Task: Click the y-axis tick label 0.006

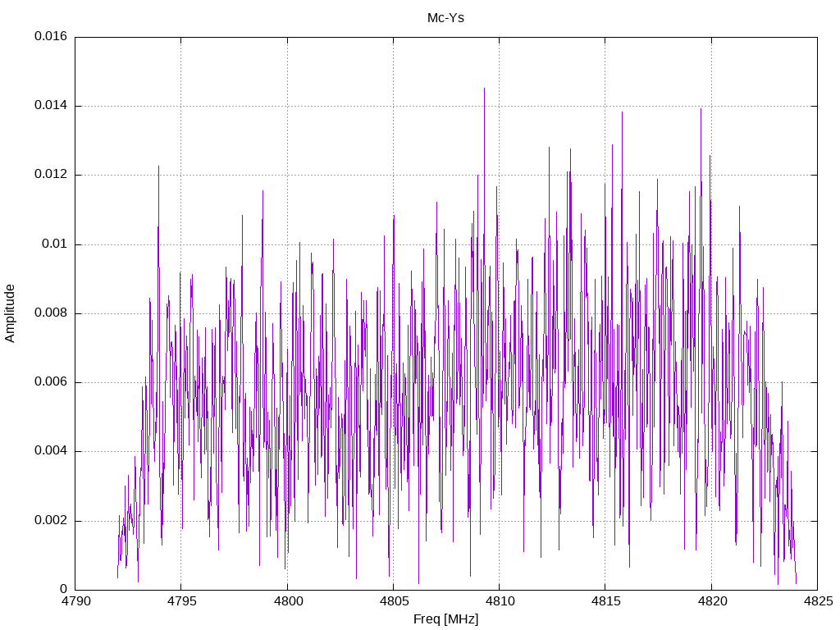Action: pos(51,382)
